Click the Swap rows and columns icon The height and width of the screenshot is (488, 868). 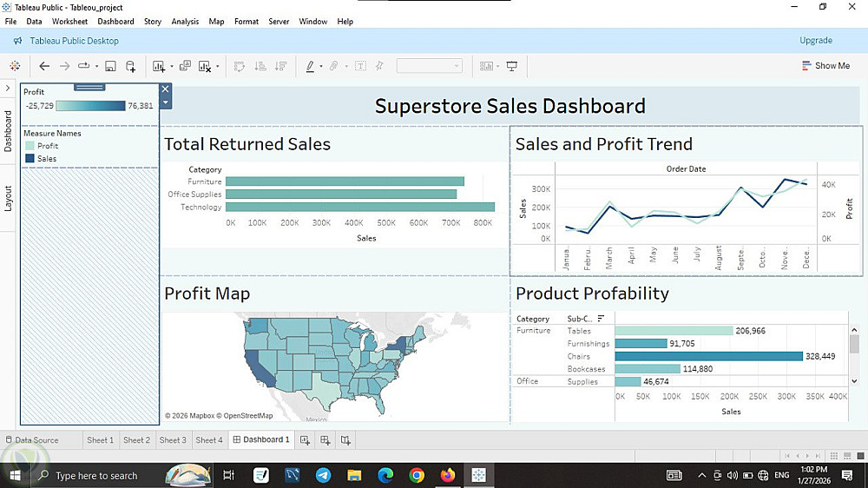pos(240,66)
